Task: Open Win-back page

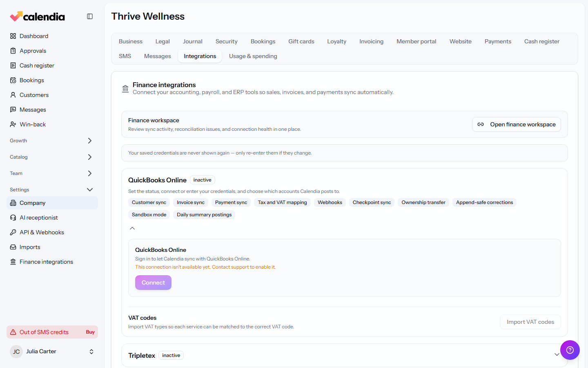Action: (52, 124)
